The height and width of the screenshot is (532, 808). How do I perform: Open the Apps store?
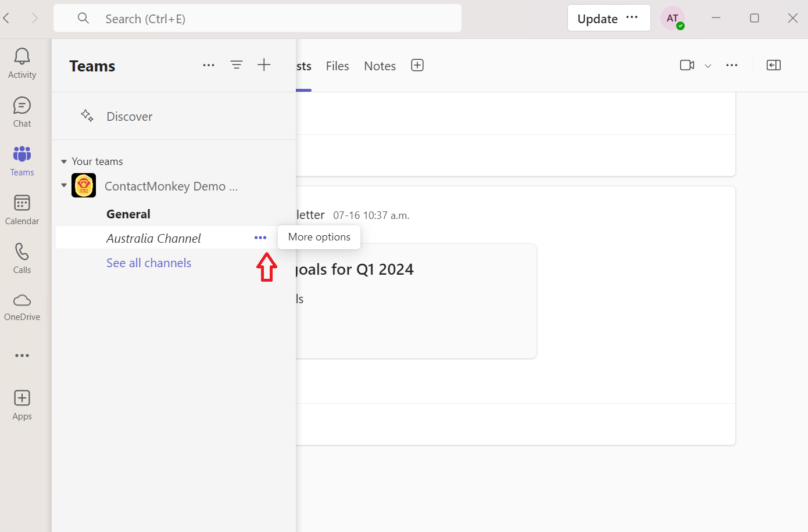tap(22, 405)
